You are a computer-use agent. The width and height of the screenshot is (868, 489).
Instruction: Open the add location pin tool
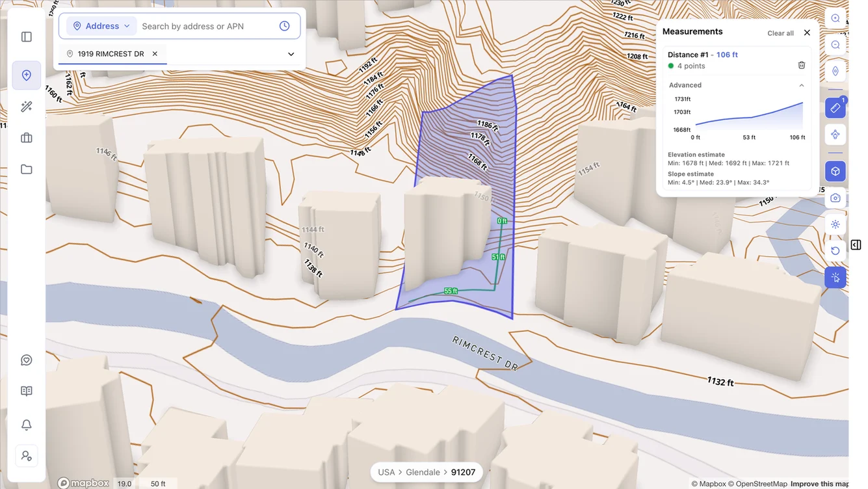pyautogui.click(x=27, y=75)
